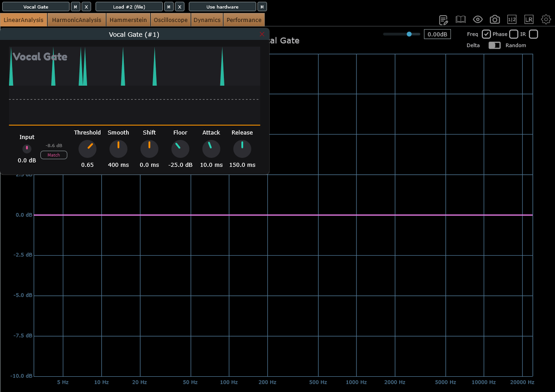Click the Attack value 10.0 ms

point(211,165)
